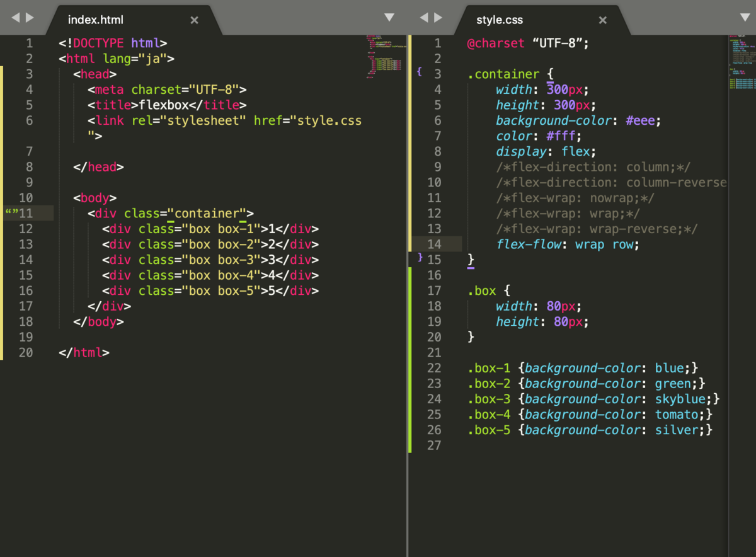Click the closing </body> tag
The height and width of the screenshot is (557, 756).
point(98,321)
